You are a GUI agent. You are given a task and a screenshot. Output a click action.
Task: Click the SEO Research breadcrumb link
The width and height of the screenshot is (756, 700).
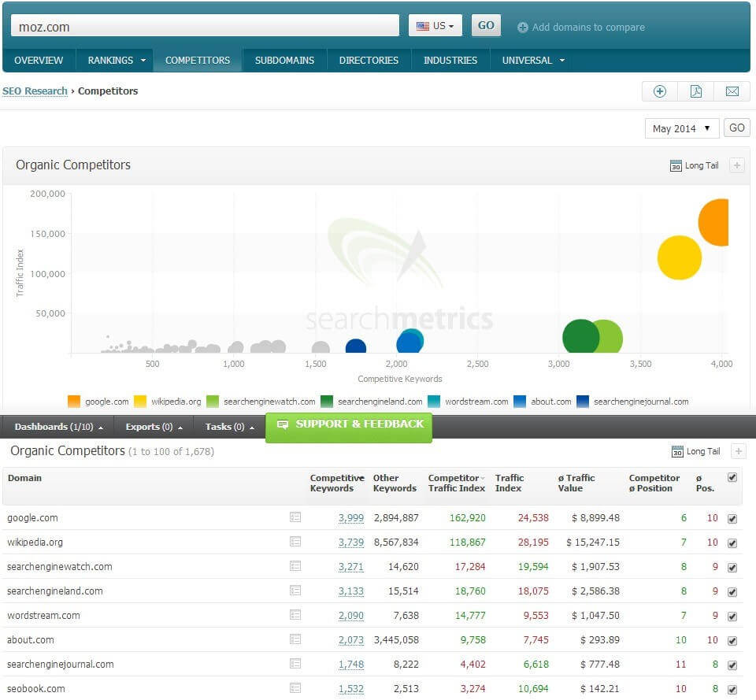coord(35,91)
